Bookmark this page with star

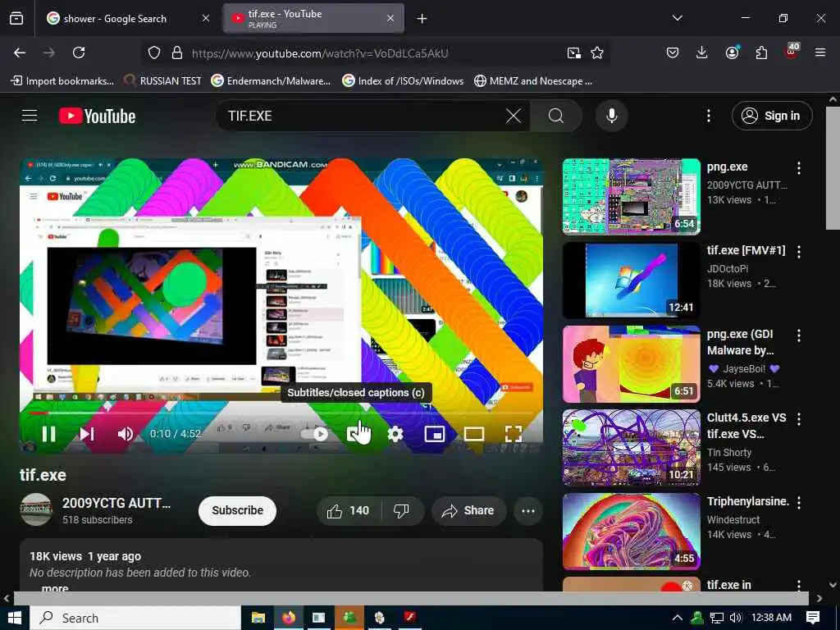597,52
